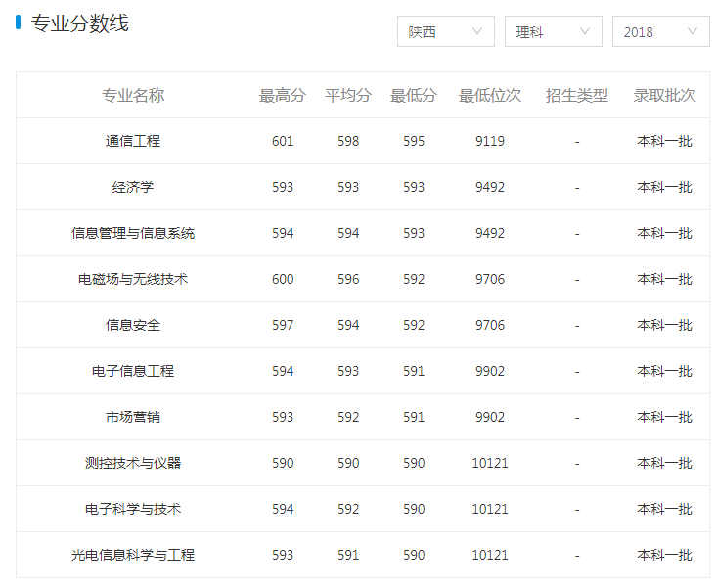The width and height of the screenshot is (716, 588).
Task: Click average score 596 for 电磁场与无线技术
Action: pos(348,279)
